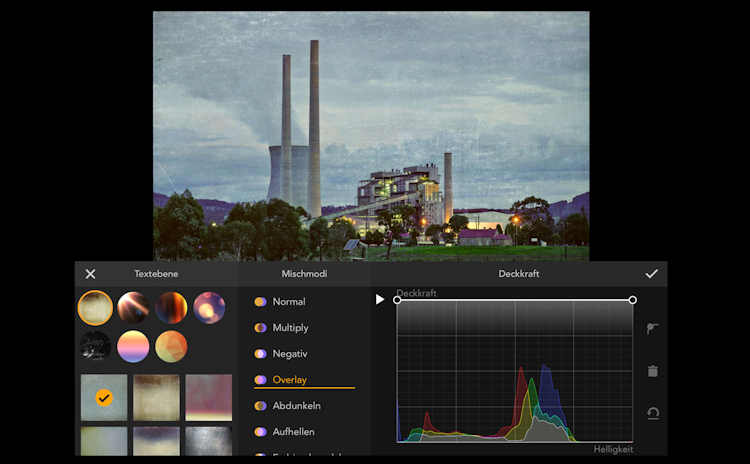Pick the Aufhellen blend mode
The height and width of the screenshot is (464, 750).
pyautogui.click(x=294, y=432)
